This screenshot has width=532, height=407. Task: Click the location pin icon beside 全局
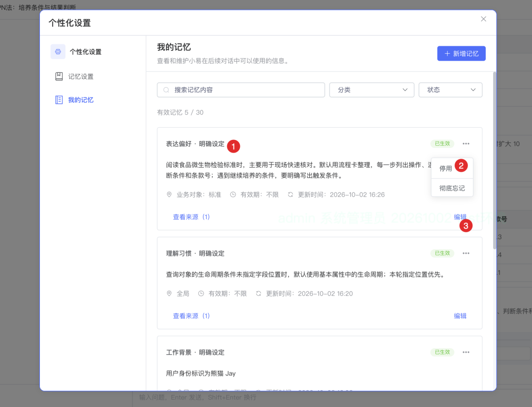coord(169,294)
